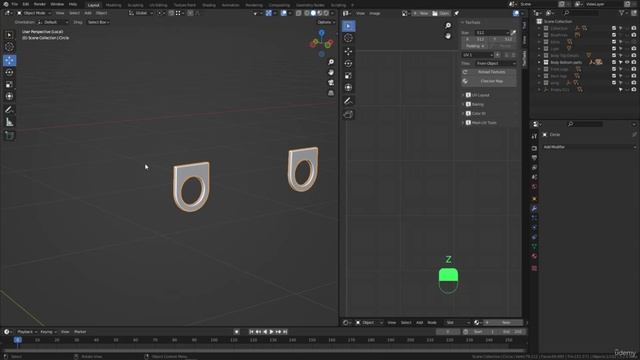The image size is (640, 360).
Task: Click the eyedropper next to Size field
Action: 513,33
